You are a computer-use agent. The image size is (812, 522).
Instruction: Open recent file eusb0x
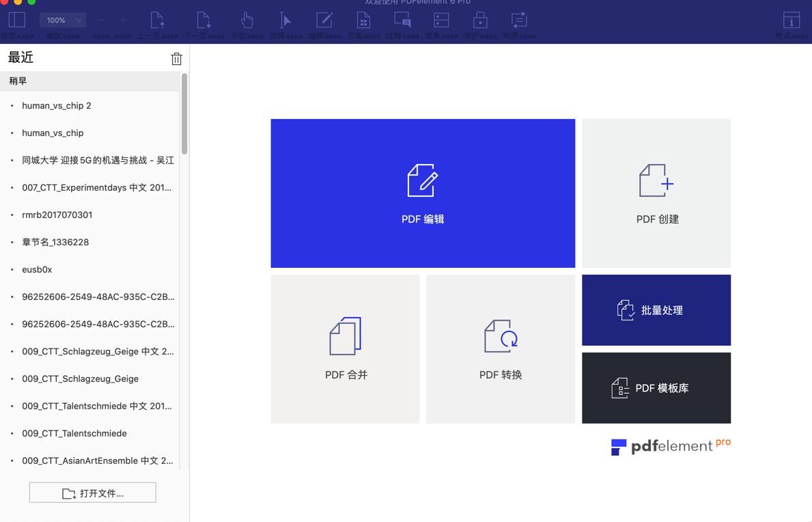(89, 269)
